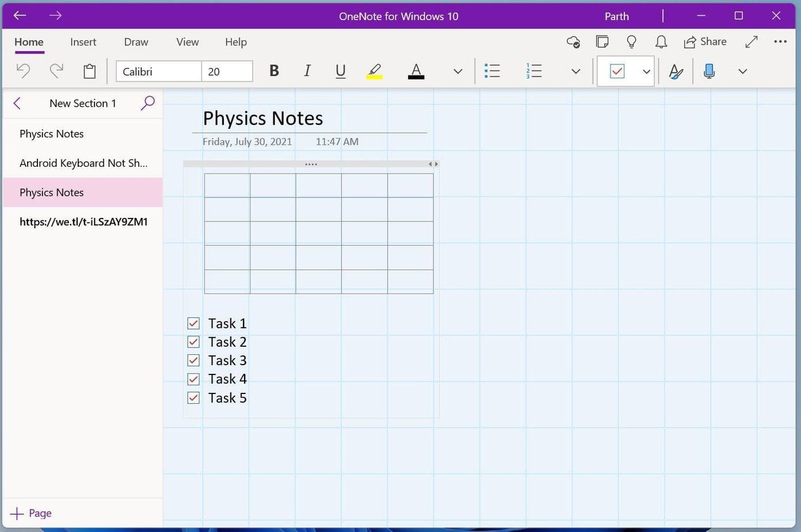The width and height of the screenshot is (801, 532).
Task: Uncheck the Task 4 checkbox
Action: point(193,379)
